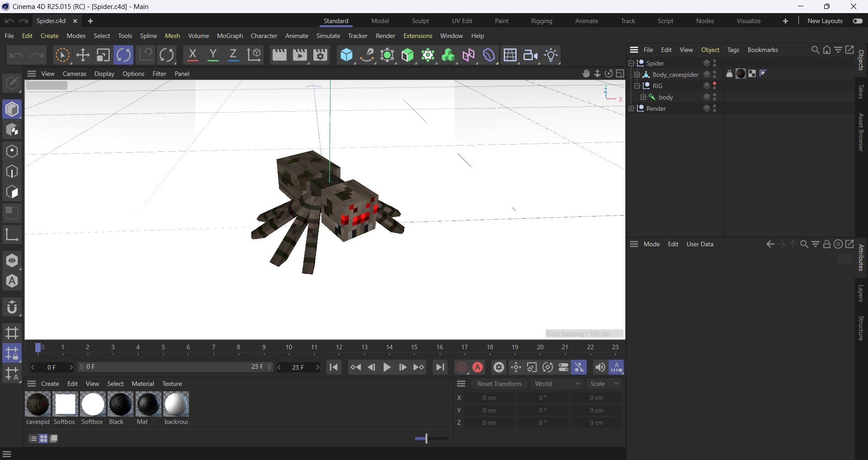Add a Light object from toolbar
The image size is (868, 460).
pos(551,55)
